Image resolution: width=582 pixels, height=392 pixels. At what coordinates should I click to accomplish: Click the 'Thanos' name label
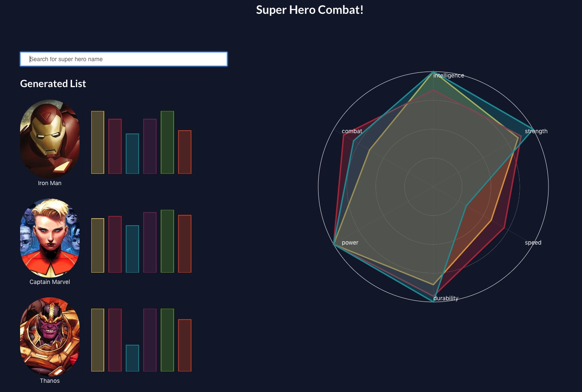click(x=50, y=381)
